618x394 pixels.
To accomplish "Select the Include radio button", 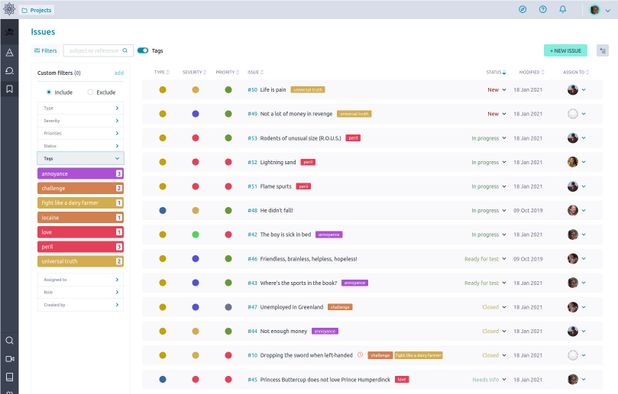I will click(48, 92).
